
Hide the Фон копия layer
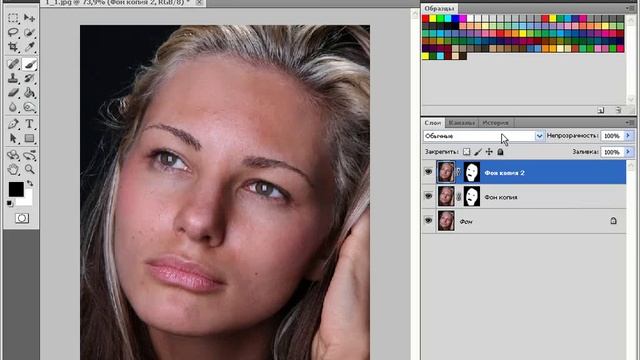[x=428, y=196]
